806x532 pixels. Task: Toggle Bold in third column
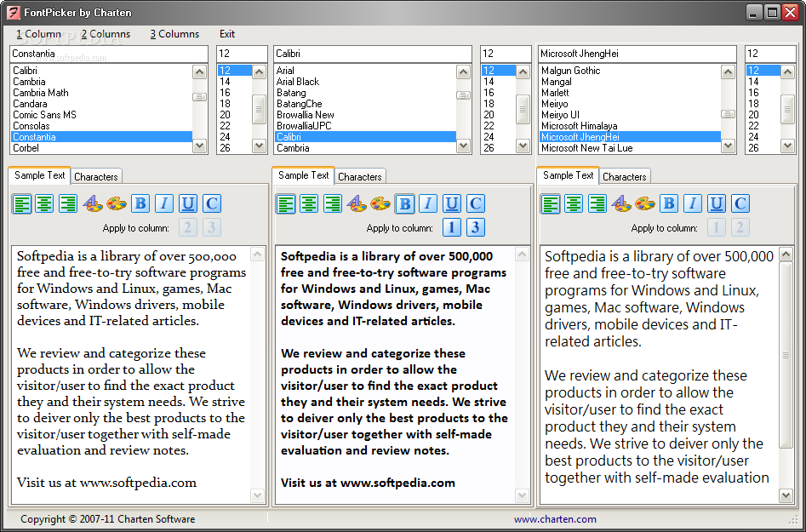669,203
